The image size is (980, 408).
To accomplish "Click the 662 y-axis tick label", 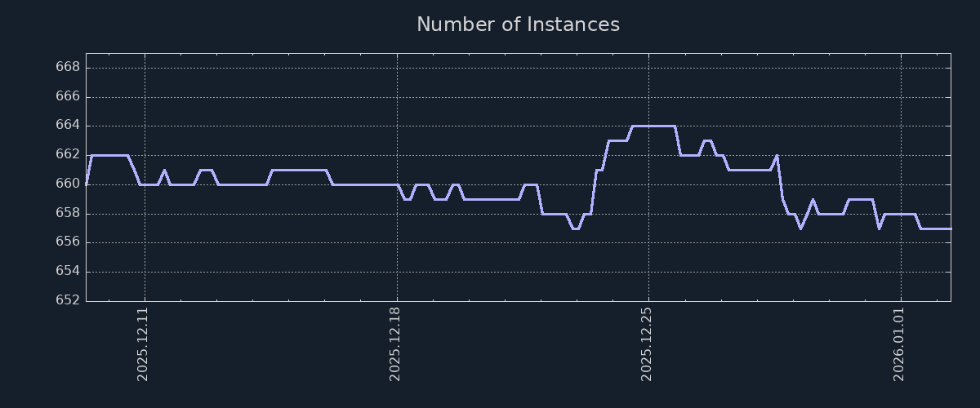I will tap(69, 154).
